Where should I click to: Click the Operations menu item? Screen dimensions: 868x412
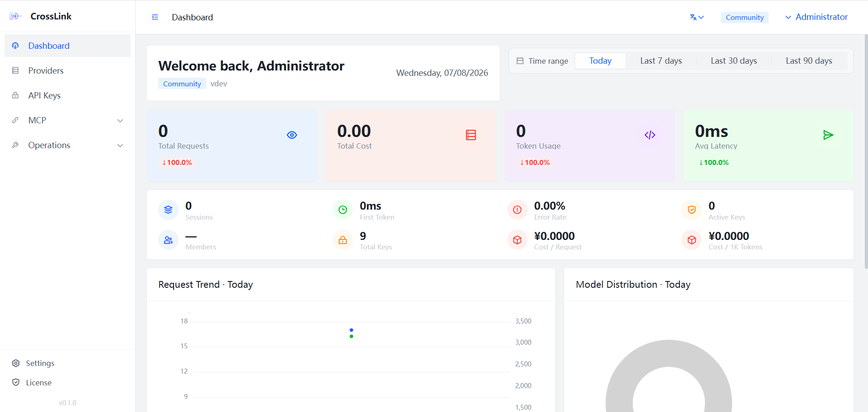[67, 145]
